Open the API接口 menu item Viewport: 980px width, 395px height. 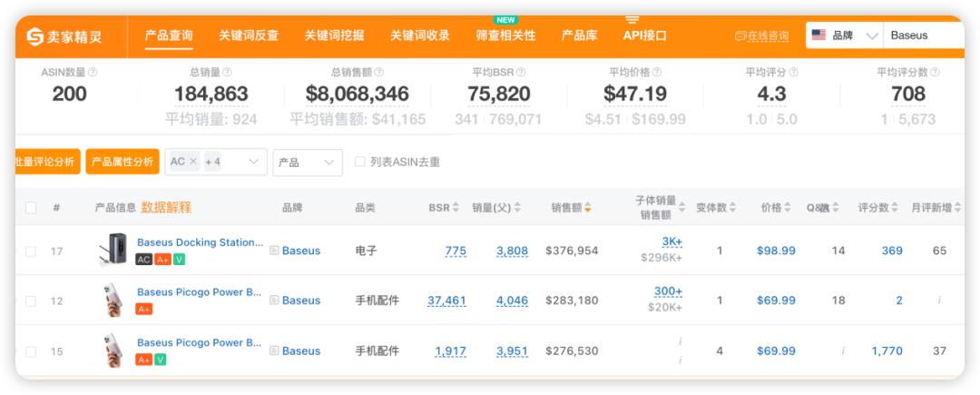click(x=645, y=35)
